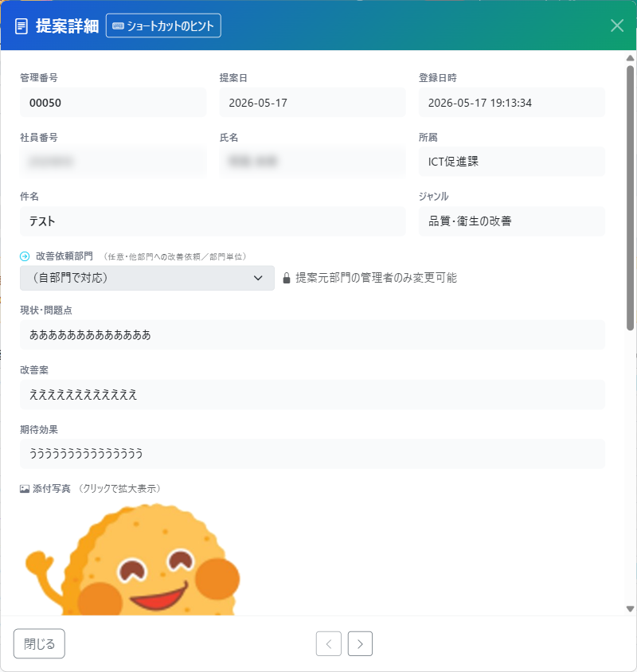637x672 pixels.
Task: Click the scrollbar up arrow
Action: 630,58
